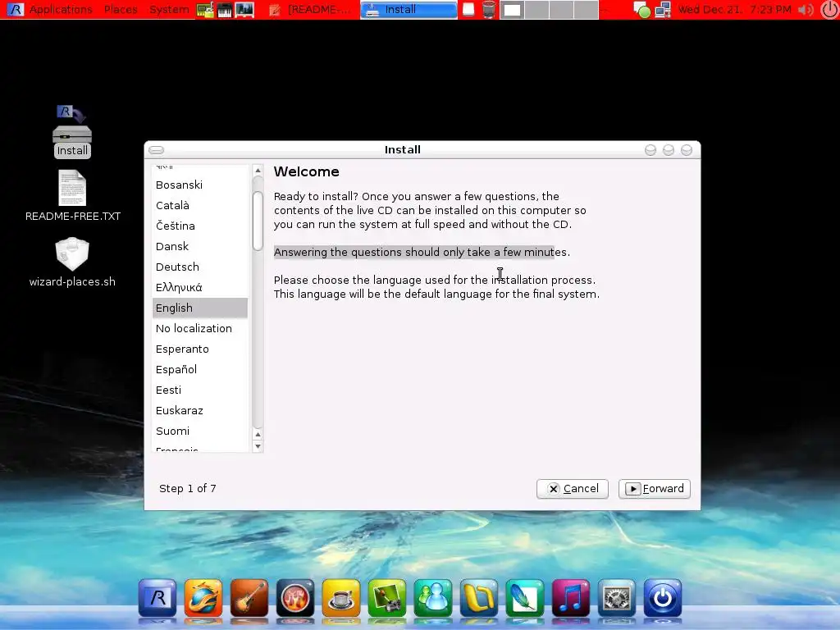Image resolution: width=840 pixels, height=630 pixels.
Task: Switch to the second workspace in pager
Action: click(536, 10)
